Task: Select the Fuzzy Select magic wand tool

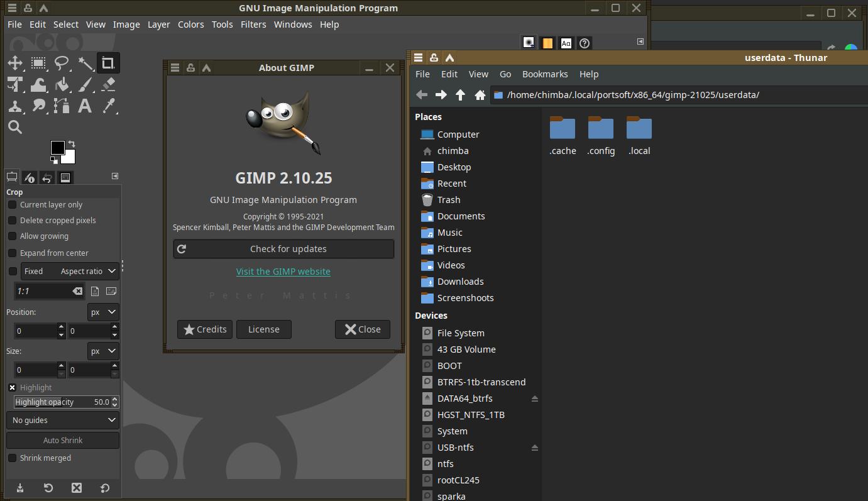Action: point(85,63)
